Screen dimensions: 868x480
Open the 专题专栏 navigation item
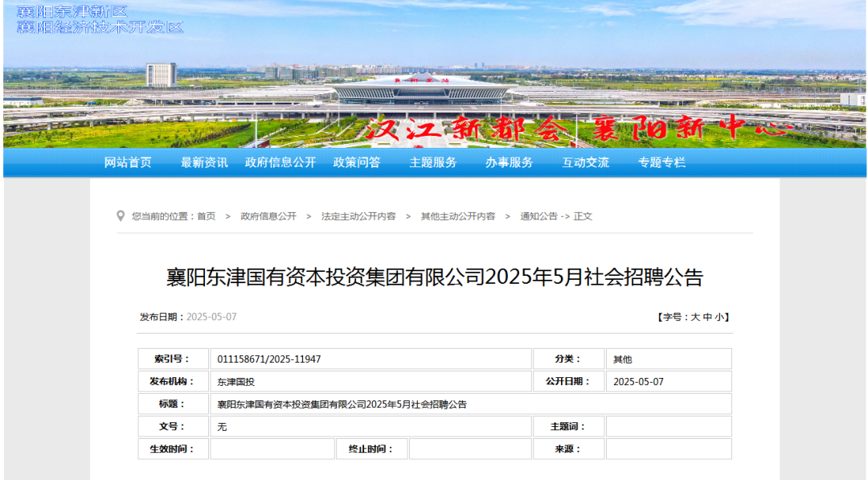661,162
